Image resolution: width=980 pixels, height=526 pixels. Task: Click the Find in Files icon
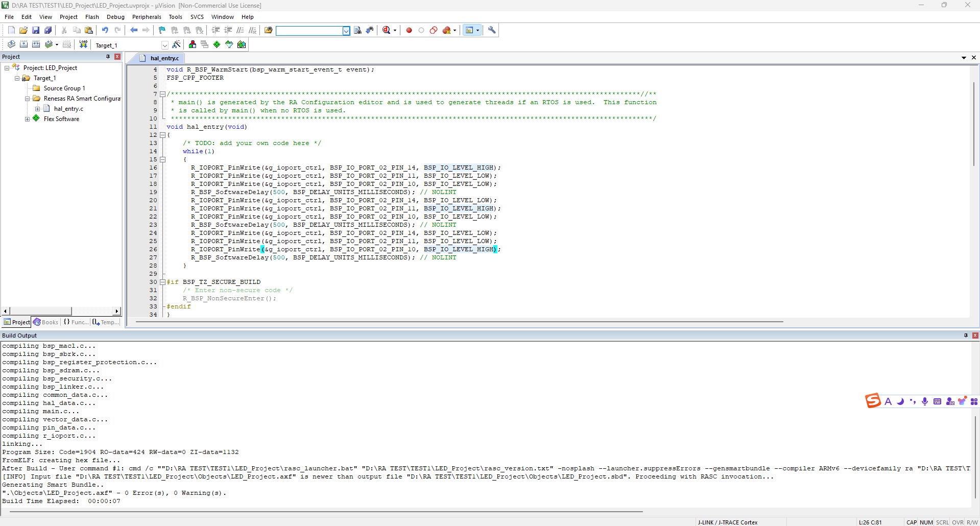click(269, 30)
